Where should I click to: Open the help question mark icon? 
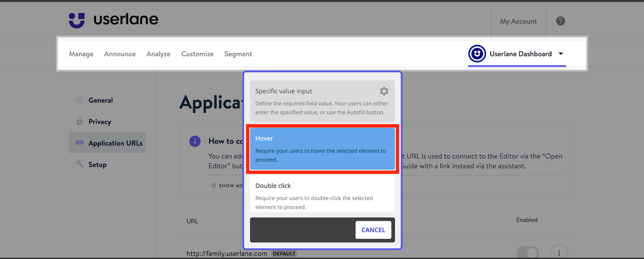click(560, 21)
